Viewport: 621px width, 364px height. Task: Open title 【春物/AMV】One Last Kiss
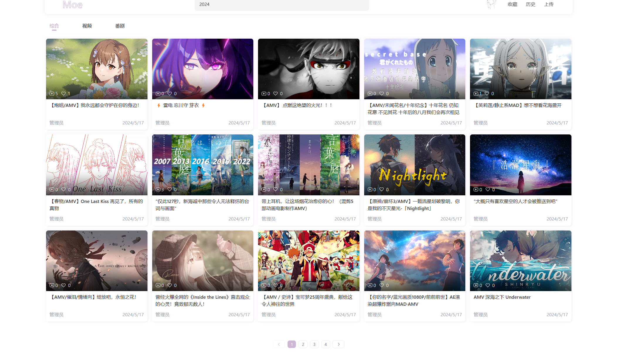96,205
